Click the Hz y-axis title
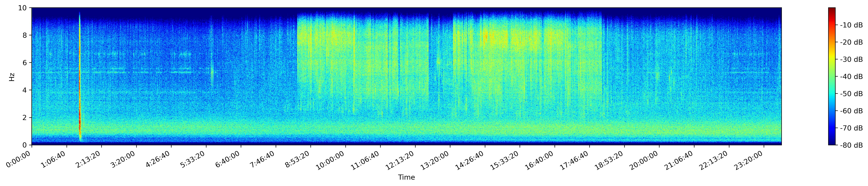The image size is (868, 186). 12,77
